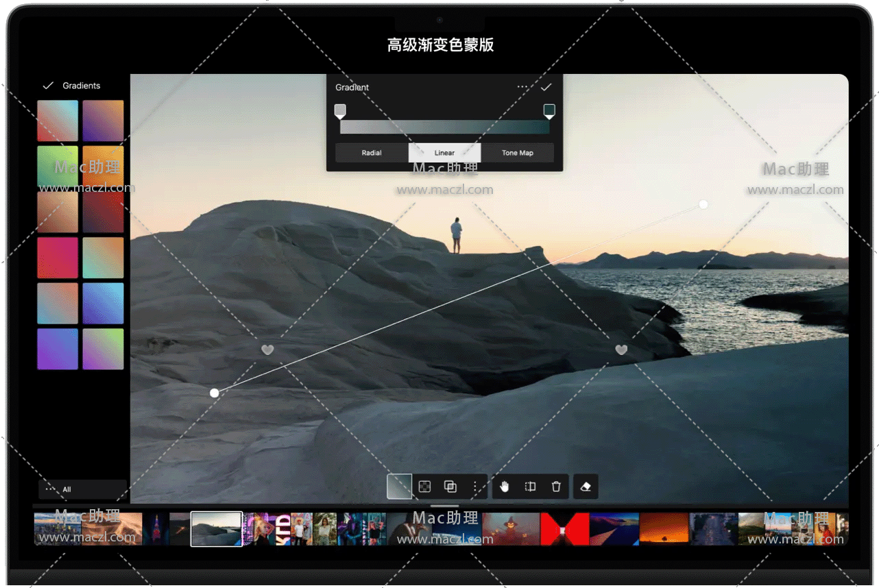This screenshot has height=588, width=879.
Task: Click the overlapping squares blend icon
Action: pyautogui.click(x=450, y=487)
